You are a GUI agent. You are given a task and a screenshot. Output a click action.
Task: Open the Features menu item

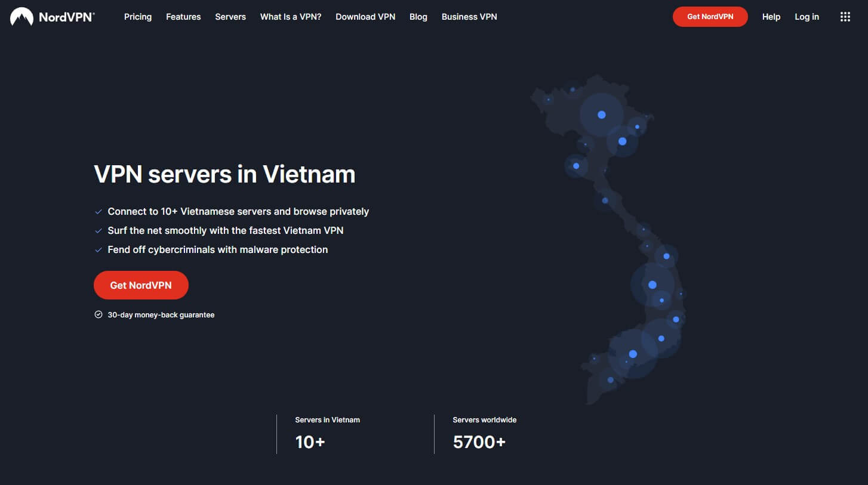tap(183, 17)
